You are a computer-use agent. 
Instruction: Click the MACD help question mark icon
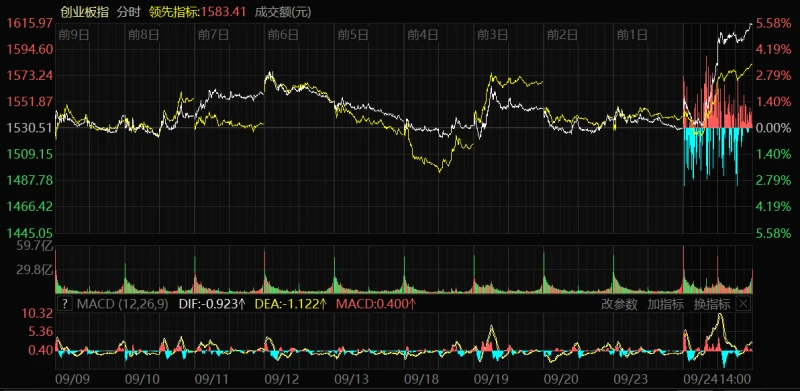click(65, 305)
